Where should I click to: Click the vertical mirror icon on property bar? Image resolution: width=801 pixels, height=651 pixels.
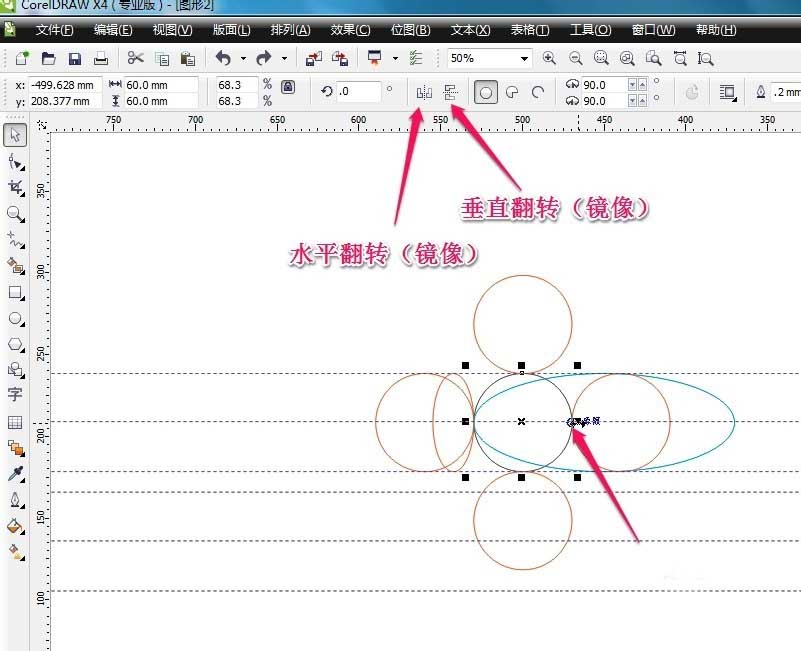tap(452, 90)
